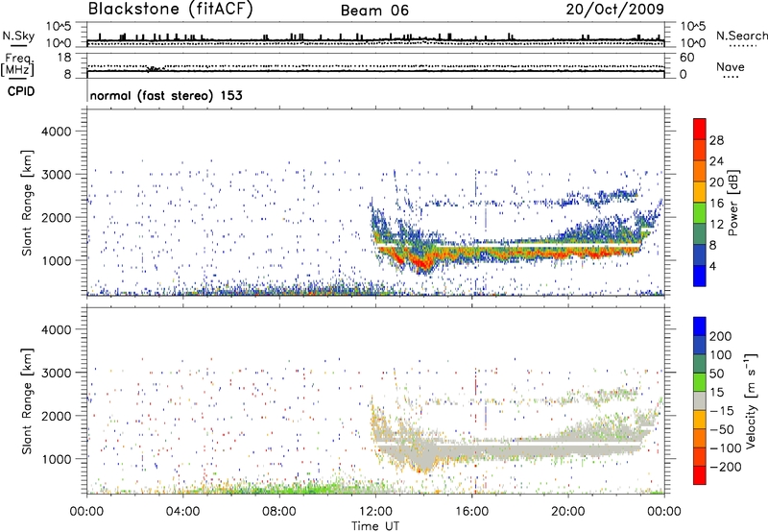
Task: Click the blue bottom of power color bar
Action: (x=700, y=276)
